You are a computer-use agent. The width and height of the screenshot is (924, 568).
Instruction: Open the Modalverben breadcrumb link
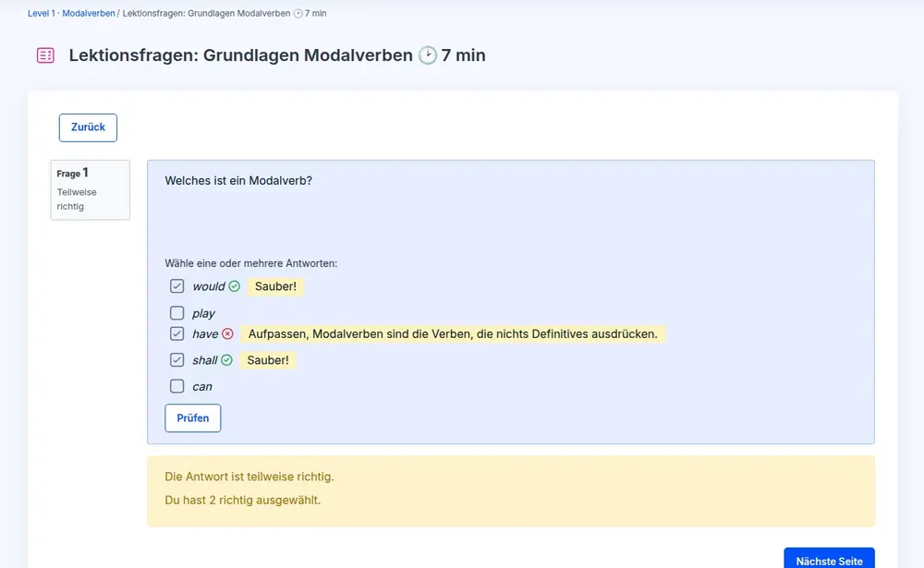[89, 14]
